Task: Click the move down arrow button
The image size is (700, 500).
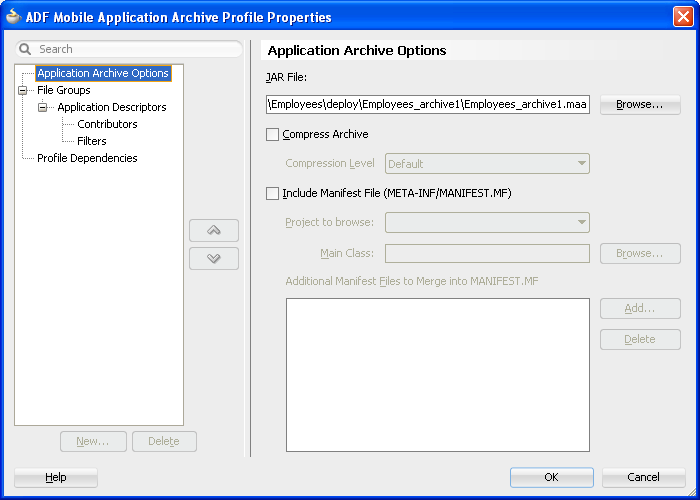Action: 214,258
